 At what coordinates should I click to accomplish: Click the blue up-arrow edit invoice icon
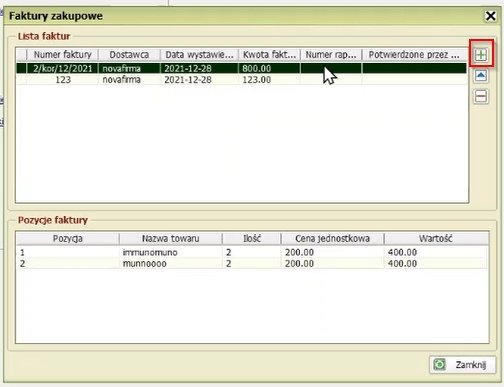[x=481, y=76]
